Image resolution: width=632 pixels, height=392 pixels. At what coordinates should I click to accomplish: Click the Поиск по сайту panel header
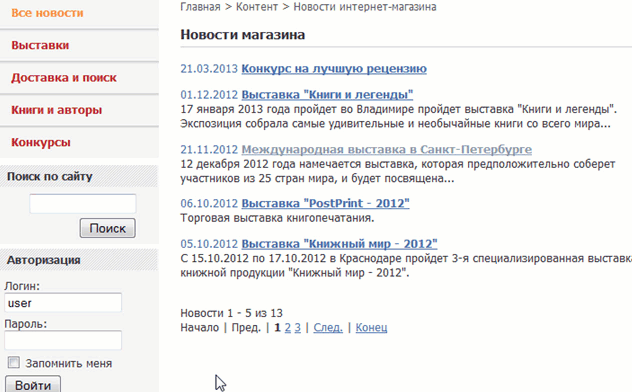tap(79, 176)
